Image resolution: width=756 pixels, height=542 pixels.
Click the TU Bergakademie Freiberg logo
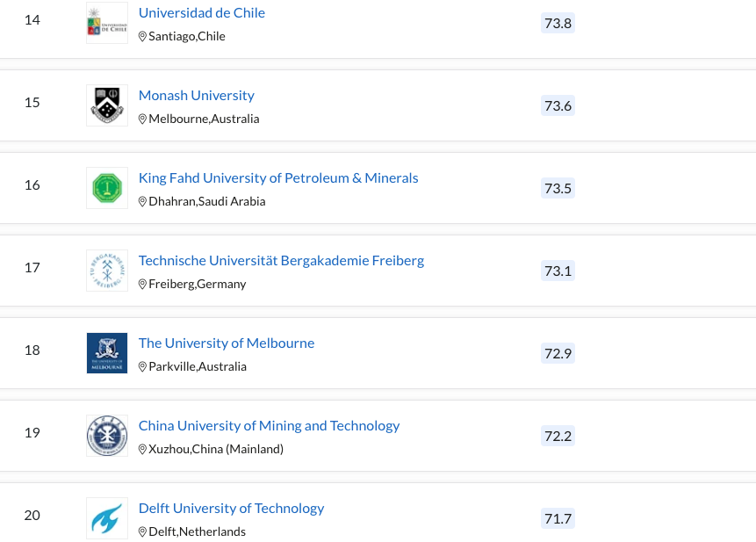(107, 271)
